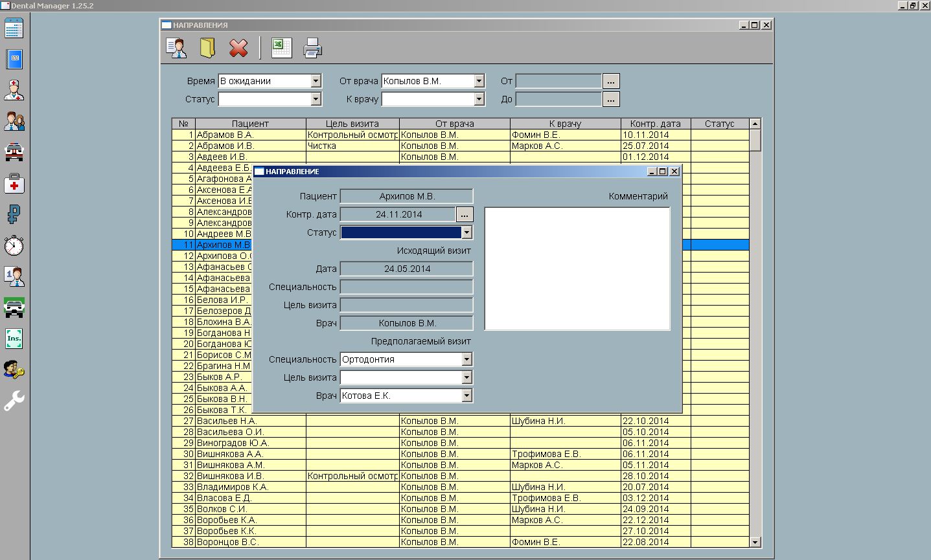The width and height of the screenshot is (931, 560).
Task: Click the printer icon in toolbar
Action: pos(312,48)
